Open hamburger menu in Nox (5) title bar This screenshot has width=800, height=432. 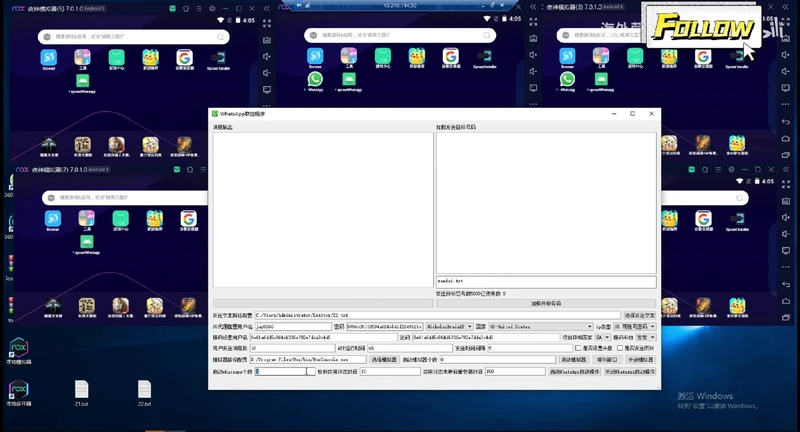[x=198, y=9]
